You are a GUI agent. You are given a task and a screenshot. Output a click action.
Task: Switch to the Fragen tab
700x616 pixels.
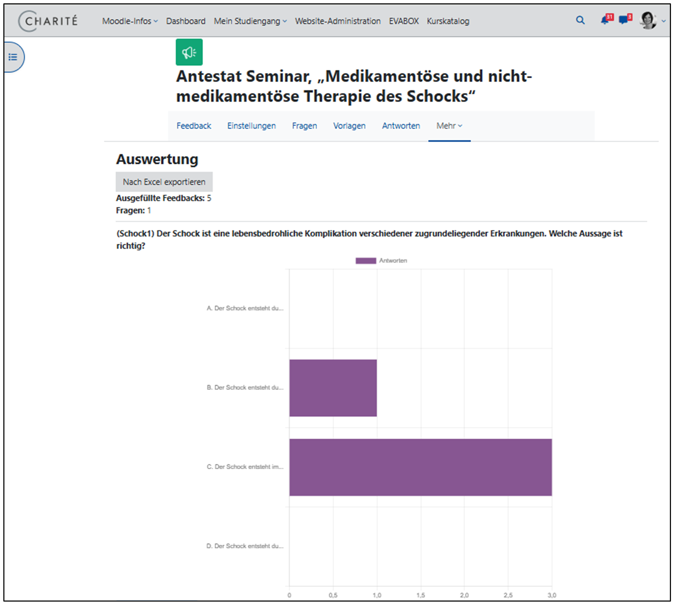(x=304, y=126)
